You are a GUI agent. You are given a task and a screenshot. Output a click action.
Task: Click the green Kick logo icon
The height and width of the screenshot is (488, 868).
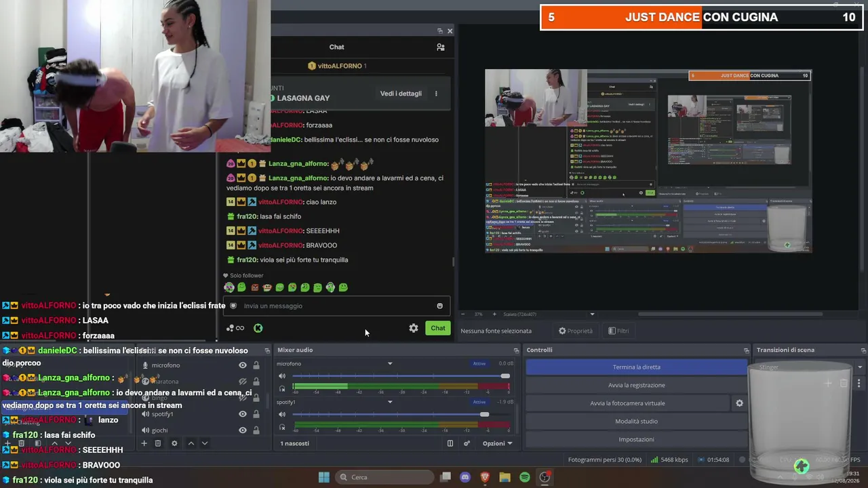click(258, 328)
